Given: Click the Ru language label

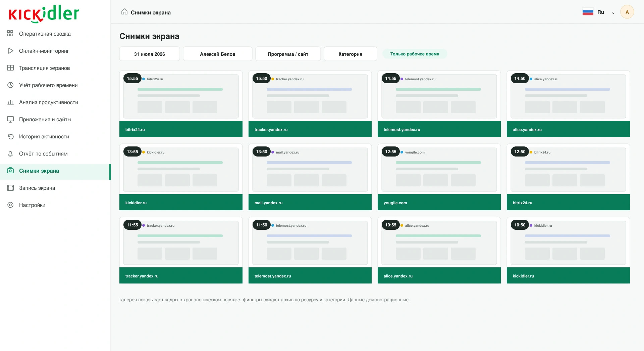Looking at the screenshot, I should coord(601,12).
